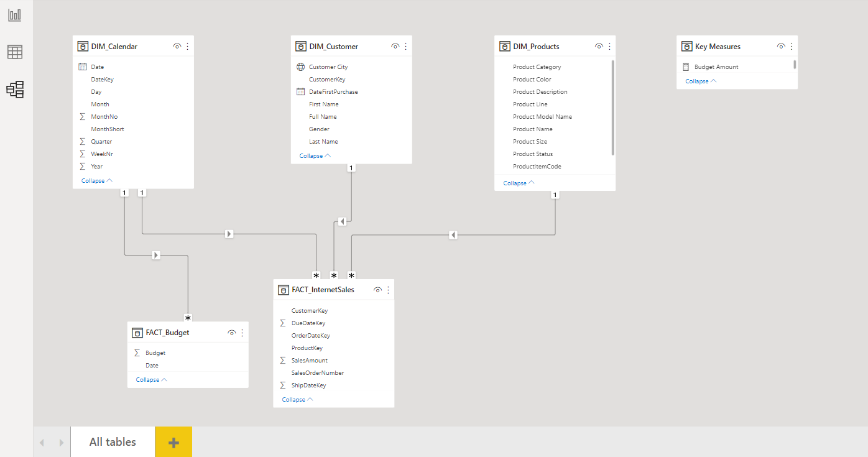This screenshot has width=868, height=457.
Task: Toggle visibility eye of FACT_Budget table
Action: [x=231, y=333]
